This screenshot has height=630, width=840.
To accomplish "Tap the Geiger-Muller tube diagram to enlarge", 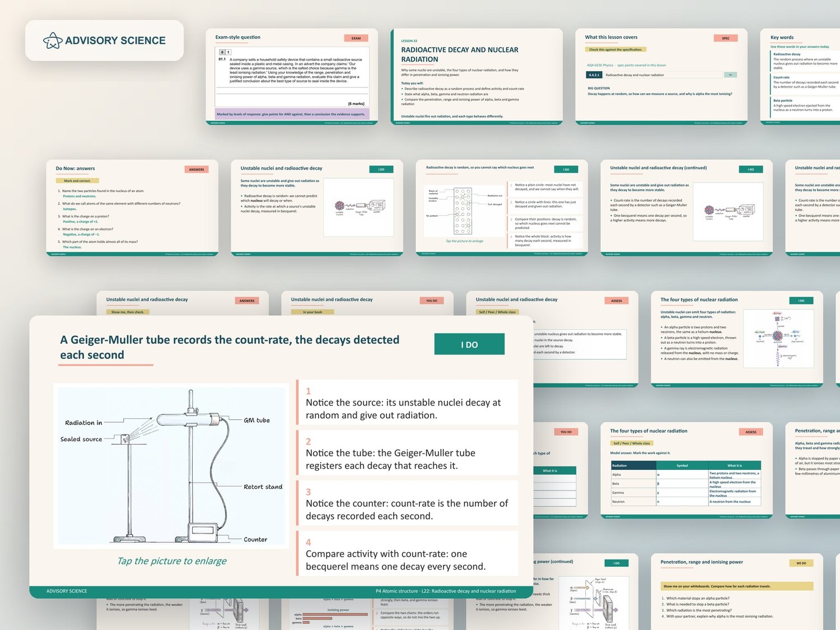I will click(171, 465).
